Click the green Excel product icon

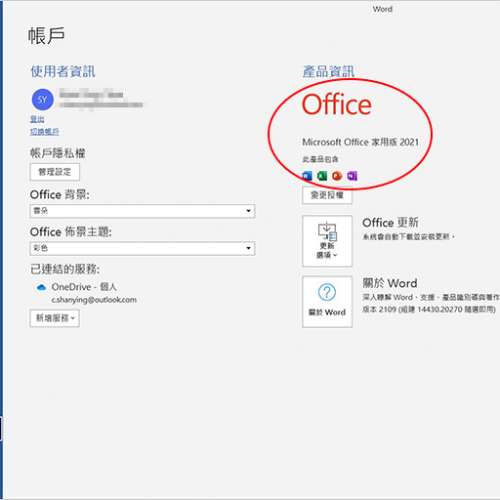point(322,176)
